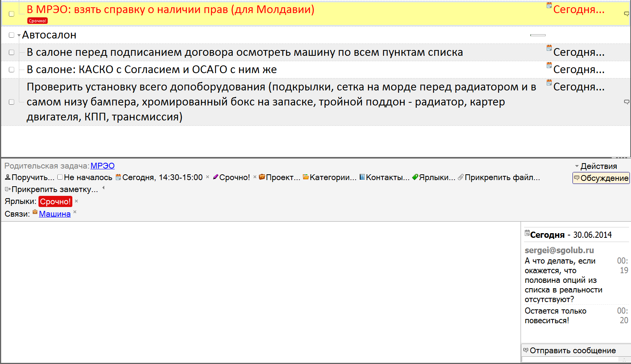Click the Прикрепить заметку note icon
Image resolution: width=631 pixels, height=364 pixels.
pos(8,189)
